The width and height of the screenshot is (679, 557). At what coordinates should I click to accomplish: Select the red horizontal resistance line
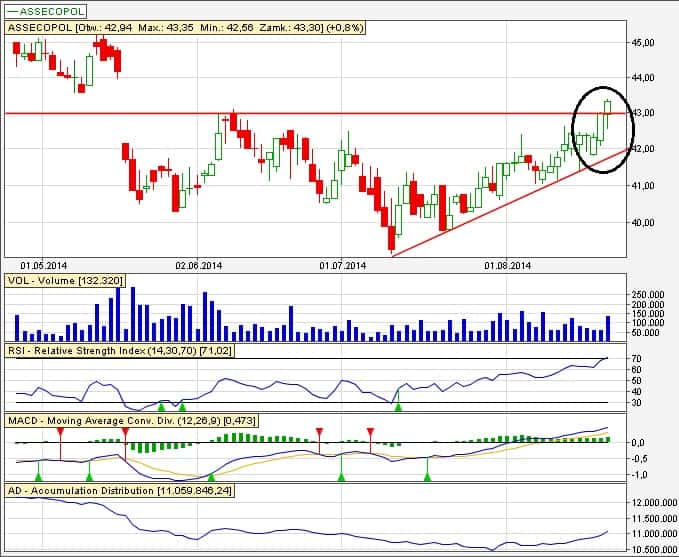coord(300,113)
